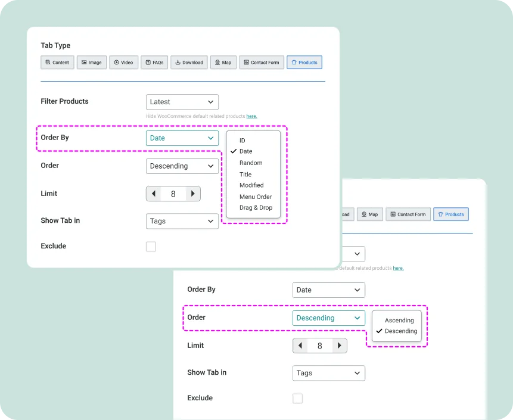Select the Content tab type
This screenshot has width=513, height=420.
pyautogui.click(x=57, y=63)
